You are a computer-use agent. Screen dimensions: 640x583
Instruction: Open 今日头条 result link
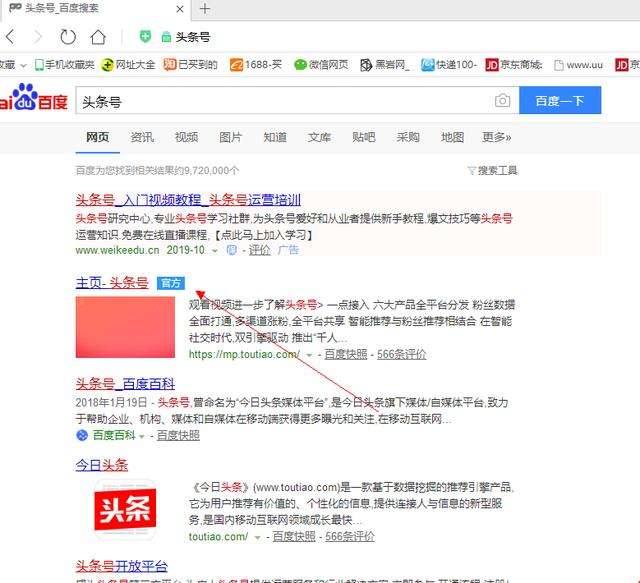(102, 465)
